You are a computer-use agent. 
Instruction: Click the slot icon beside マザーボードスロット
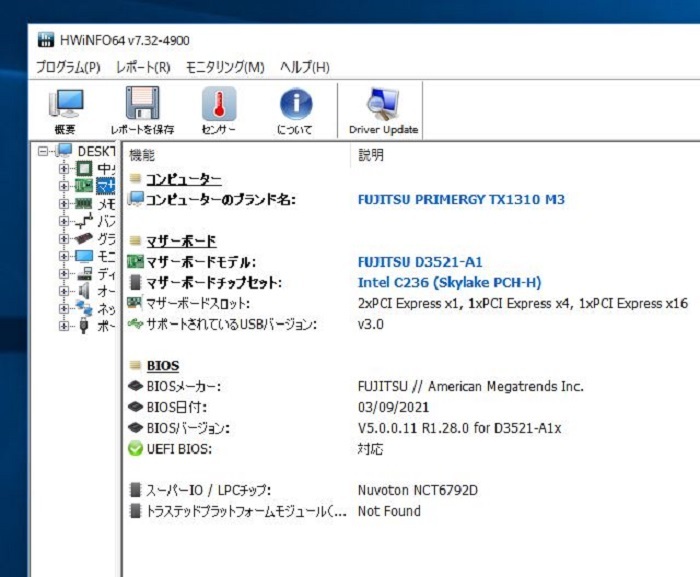click(135, 302)
